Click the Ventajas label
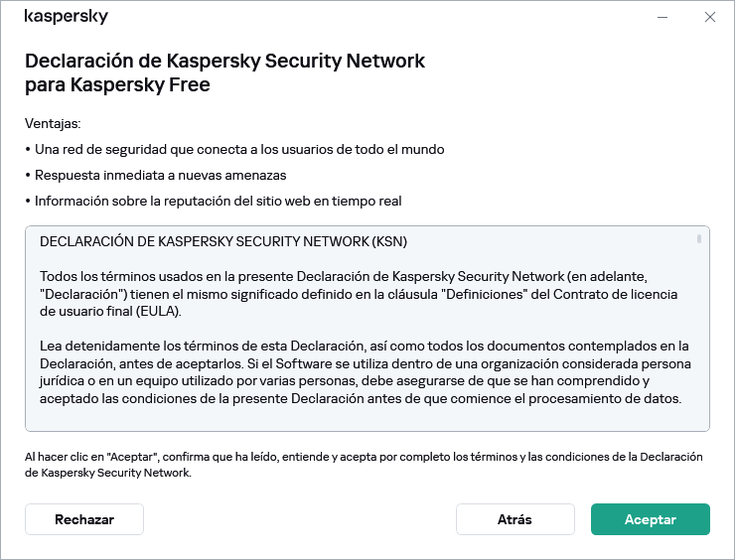The image size is (735, 560). [53, 124]
